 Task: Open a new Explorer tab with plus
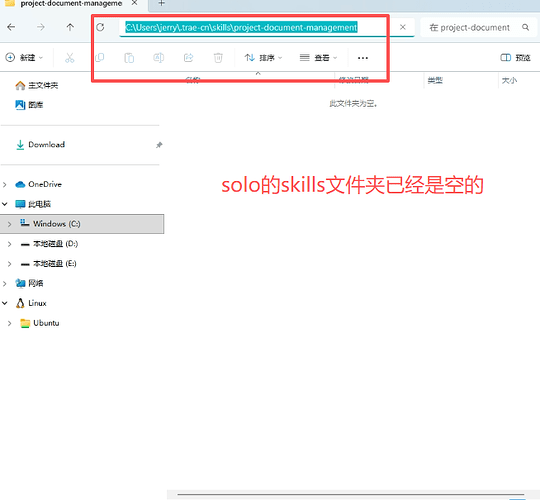coord(162,3)
